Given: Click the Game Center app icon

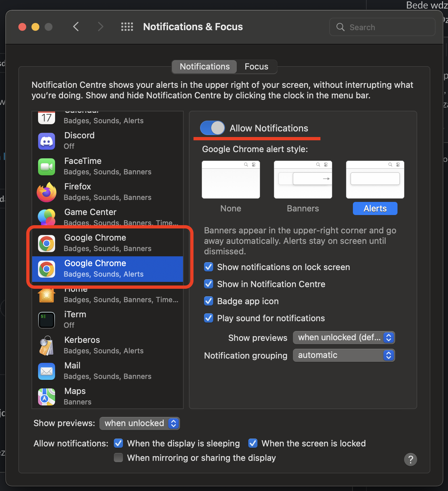Looking at the screenshot, I should pyautogui.click(x=47, y=217).
